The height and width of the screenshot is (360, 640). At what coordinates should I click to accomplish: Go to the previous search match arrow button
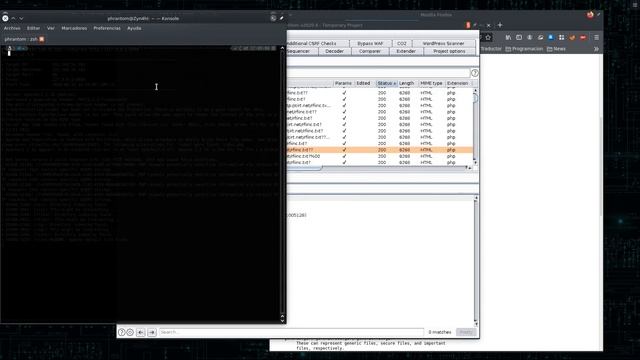click(141, 332)
